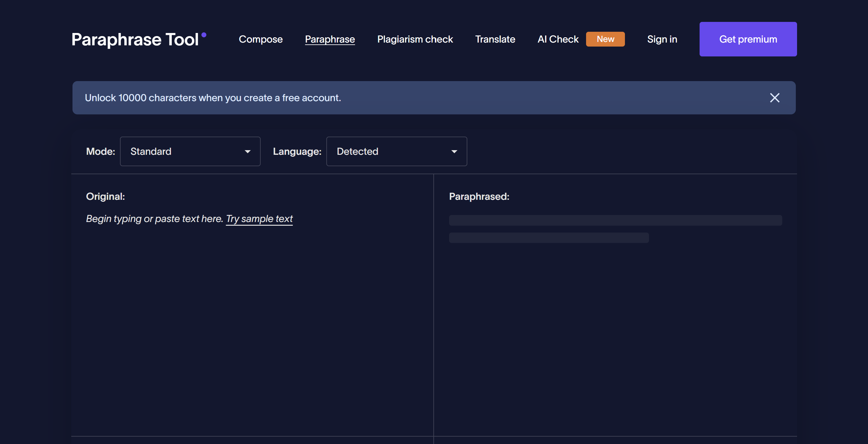Click the Unlock 10000 characters banner text
This screenshot has width=868, height=444.
[213, 98]
